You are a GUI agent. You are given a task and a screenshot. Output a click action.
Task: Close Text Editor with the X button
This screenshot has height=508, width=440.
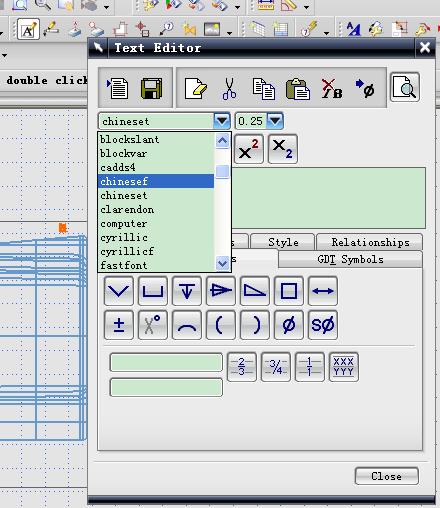(x=425, y=48)
